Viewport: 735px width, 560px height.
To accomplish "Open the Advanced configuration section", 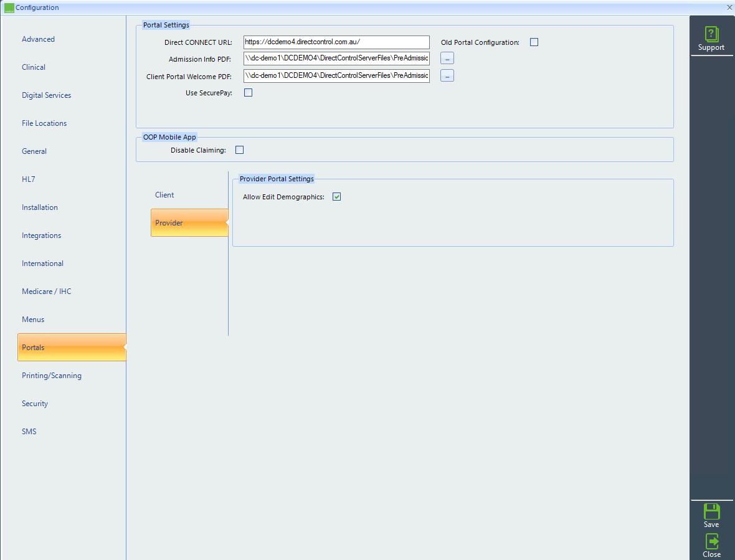I will tap(39, 39).
